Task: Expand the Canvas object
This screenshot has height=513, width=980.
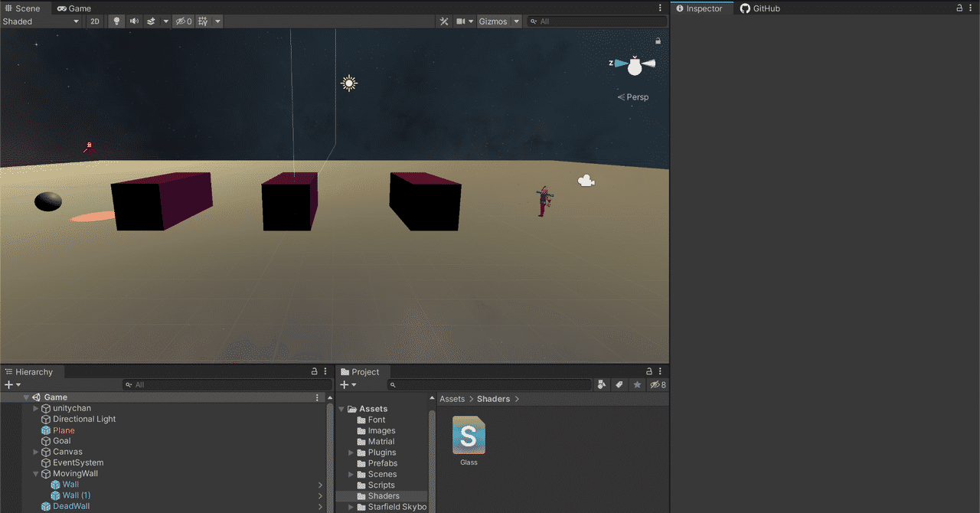Action: [x=35, y=453]
